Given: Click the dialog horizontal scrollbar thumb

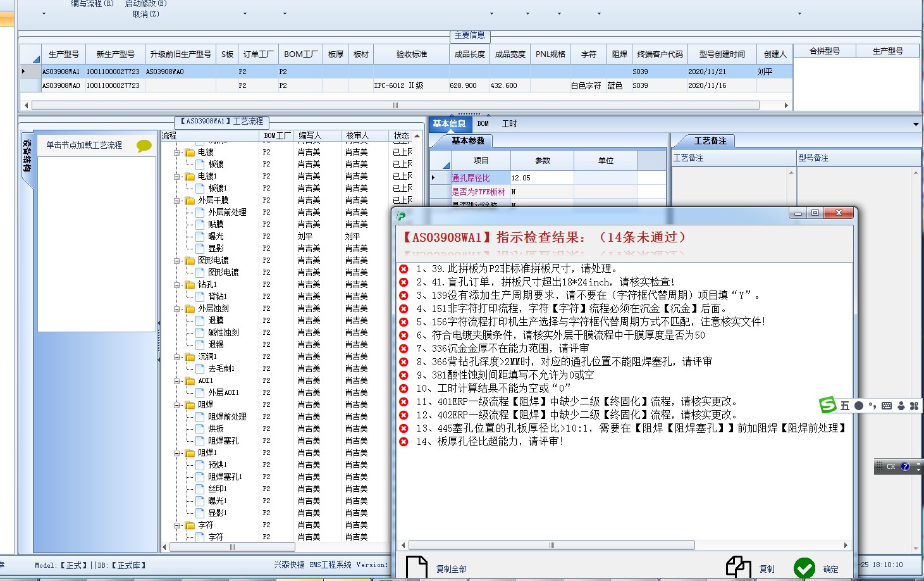Looking at the screenshot, I should 551,545.
